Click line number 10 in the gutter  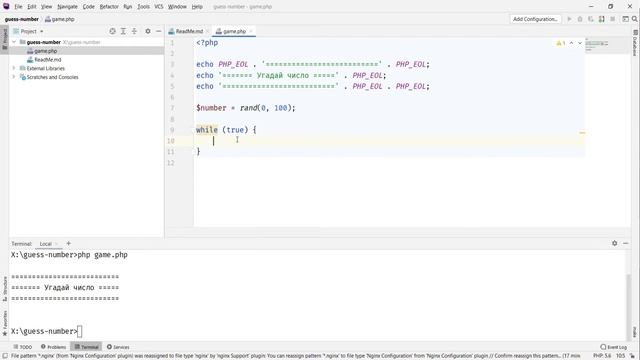[171, 141]
